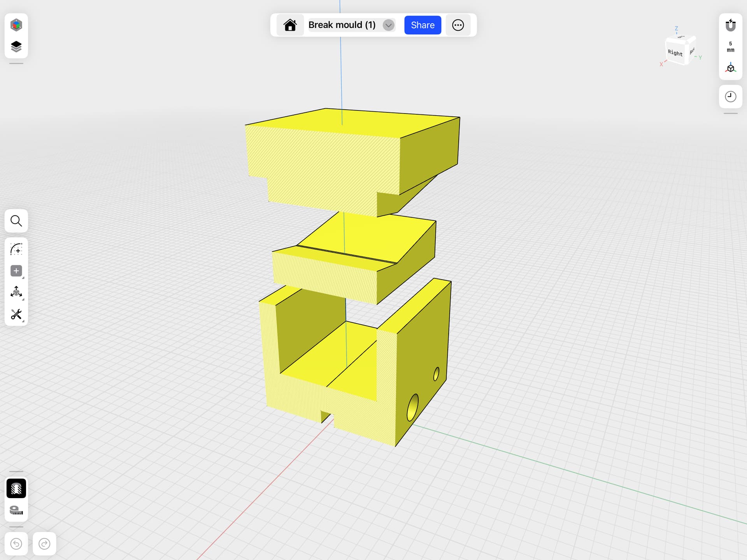Open the history clock panel
The height and width of the screenshot is (560, 747).
point(731,96)
